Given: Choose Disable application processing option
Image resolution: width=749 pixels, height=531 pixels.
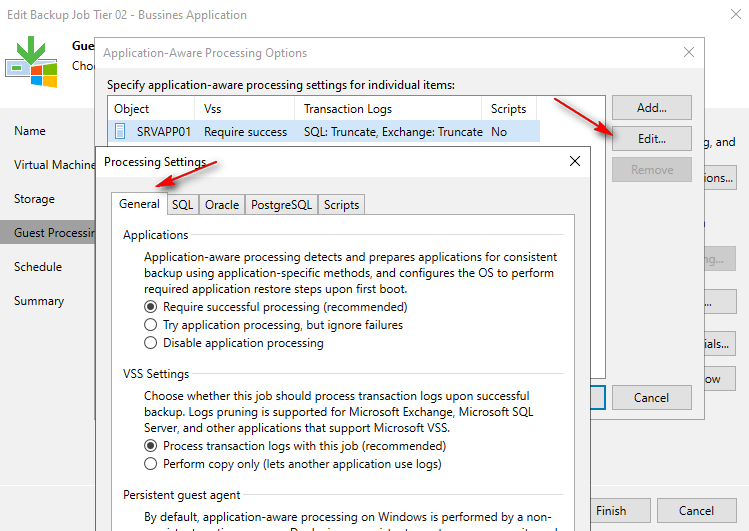Looking at the screenshot, I should click(x=151, y=343).
